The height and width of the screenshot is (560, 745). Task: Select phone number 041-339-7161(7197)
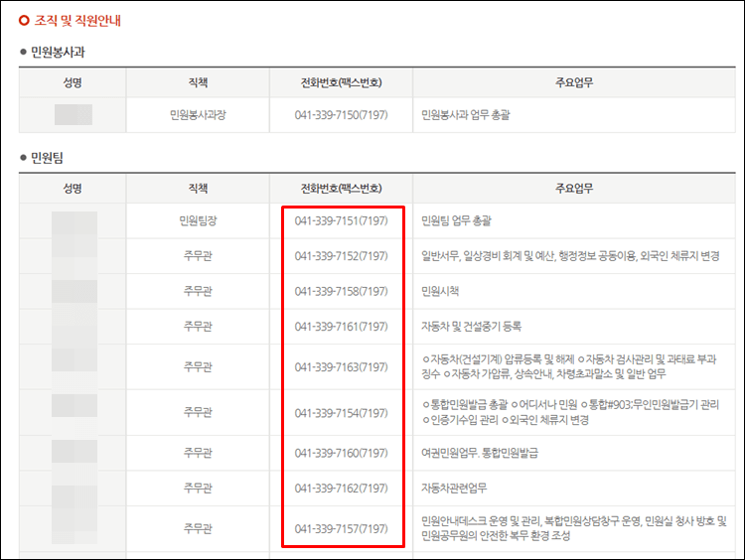click(341, 327)
